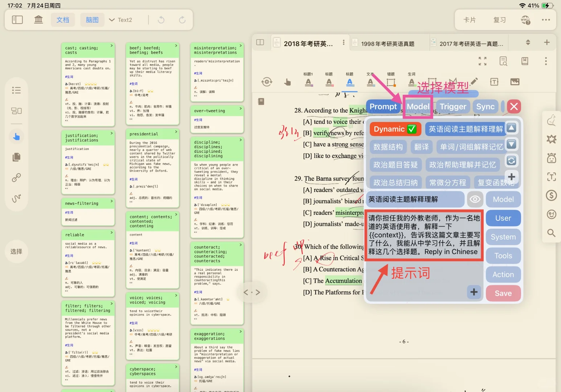Click the text recognition icon in right sidebar
This screenshot has width=561, height=392.
(551, 177)
